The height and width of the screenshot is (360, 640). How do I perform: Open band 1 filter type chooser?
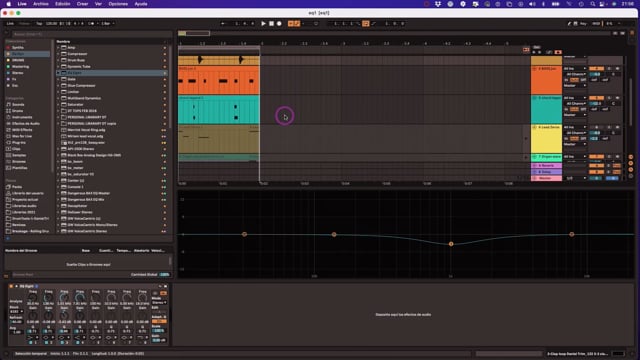(32, 338)
